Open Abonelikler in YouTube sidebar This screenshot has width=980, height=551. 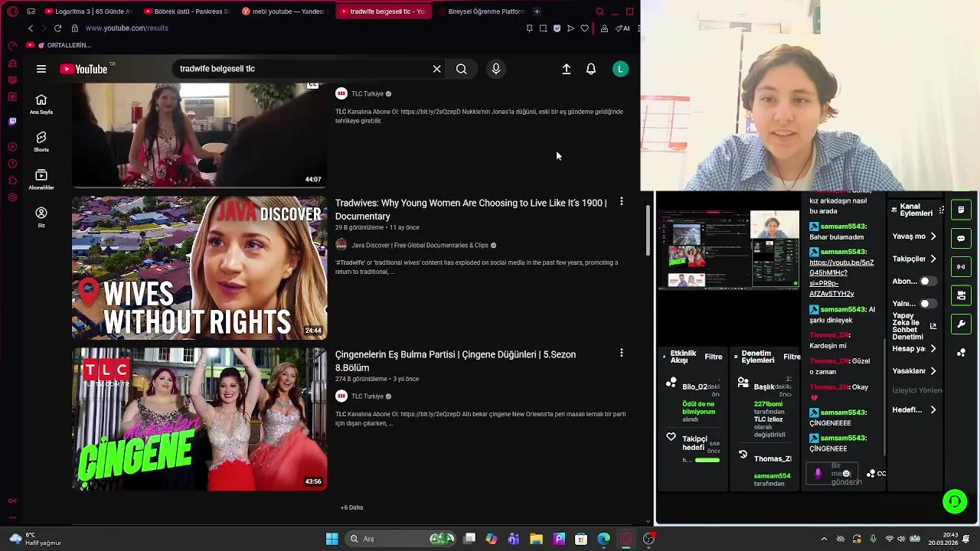point(41,179)
